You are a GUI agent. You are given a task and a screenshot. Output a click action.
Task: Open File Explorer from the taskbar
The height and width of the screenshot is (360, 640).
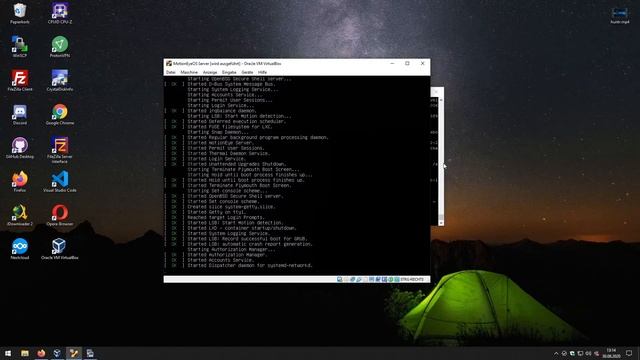click(x=25, y=353)
